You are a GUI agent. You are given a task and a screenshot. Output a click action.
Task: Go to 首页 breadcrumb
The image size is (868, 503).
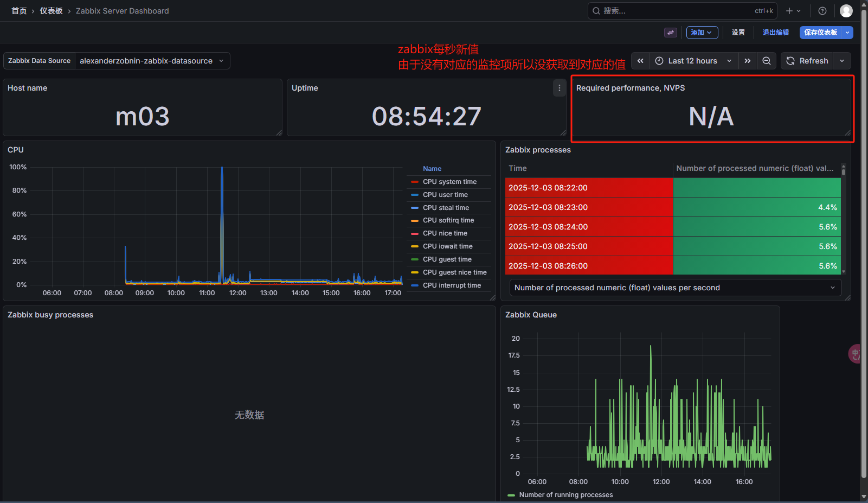19,11
